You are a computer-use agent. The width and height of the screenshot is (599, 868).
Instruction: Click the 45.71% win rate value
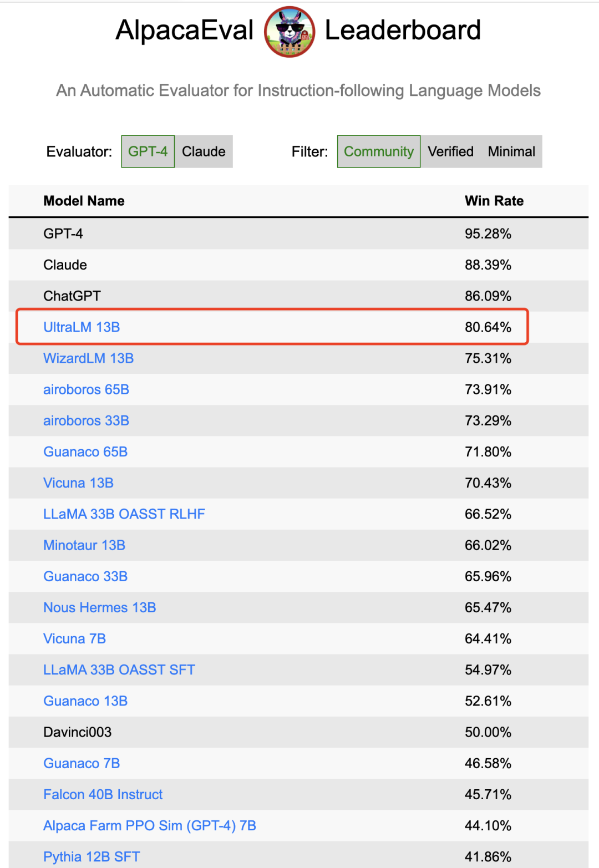coord(488,795)
